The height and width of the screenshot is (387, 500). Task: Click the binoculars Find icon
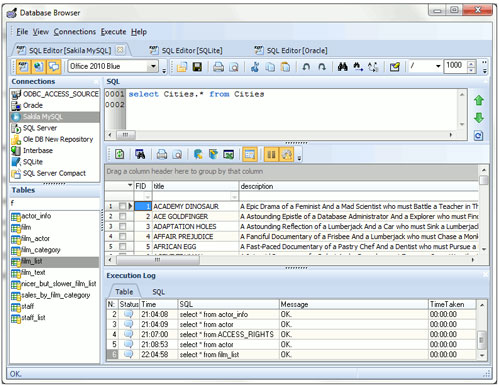click(342, 67)
